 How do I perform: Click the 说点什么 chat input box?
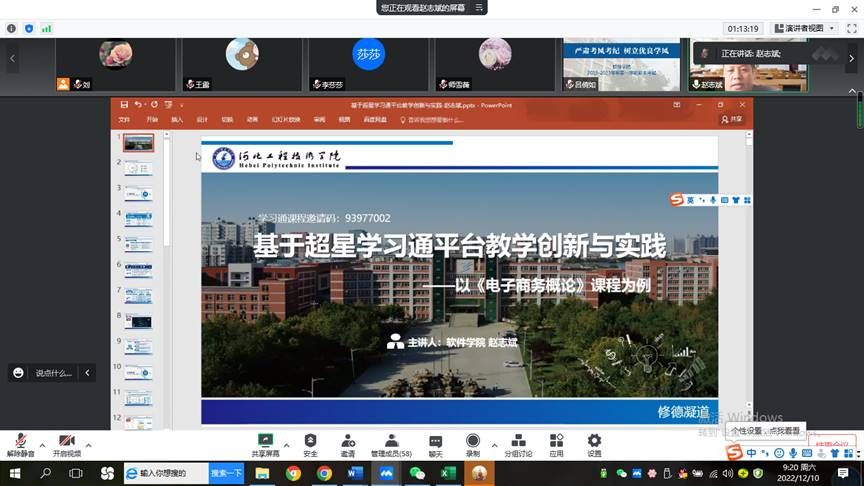[x=53, y=373]
